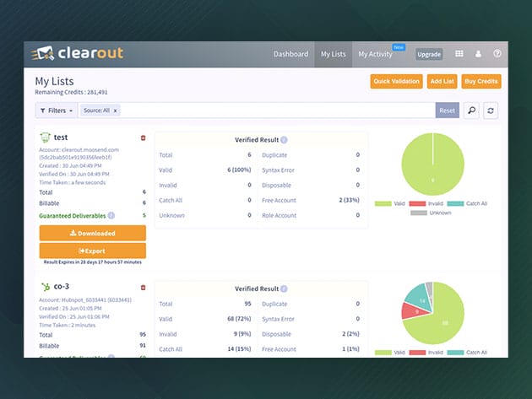The height and width of the screenshot is (399, 532).
Task: Go to the Dashboard tab
Action: (290, 54)
